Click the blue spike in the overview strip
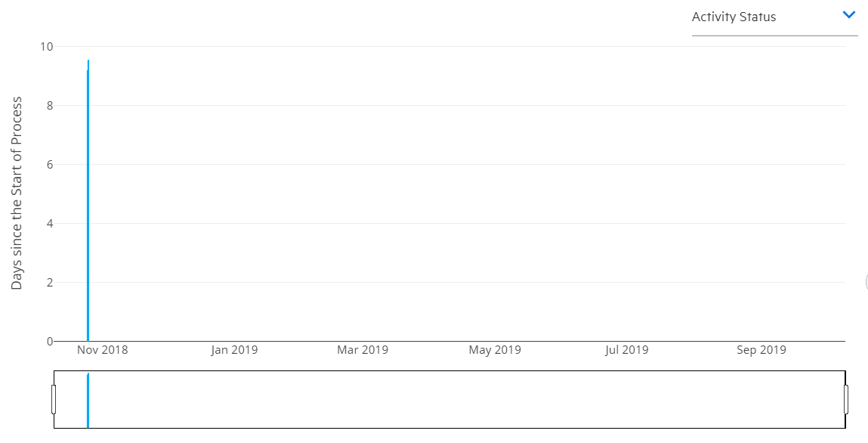Image resolution: width=868 pixels, height=443 pixels. tap(88, 398)
